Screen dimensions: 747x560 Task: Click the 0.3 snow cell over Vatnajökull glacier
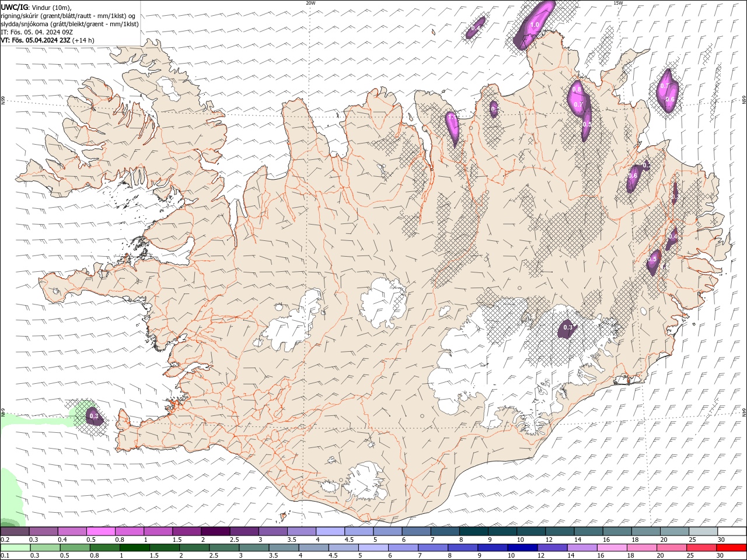pyautogui.click(x=568, y=328)
